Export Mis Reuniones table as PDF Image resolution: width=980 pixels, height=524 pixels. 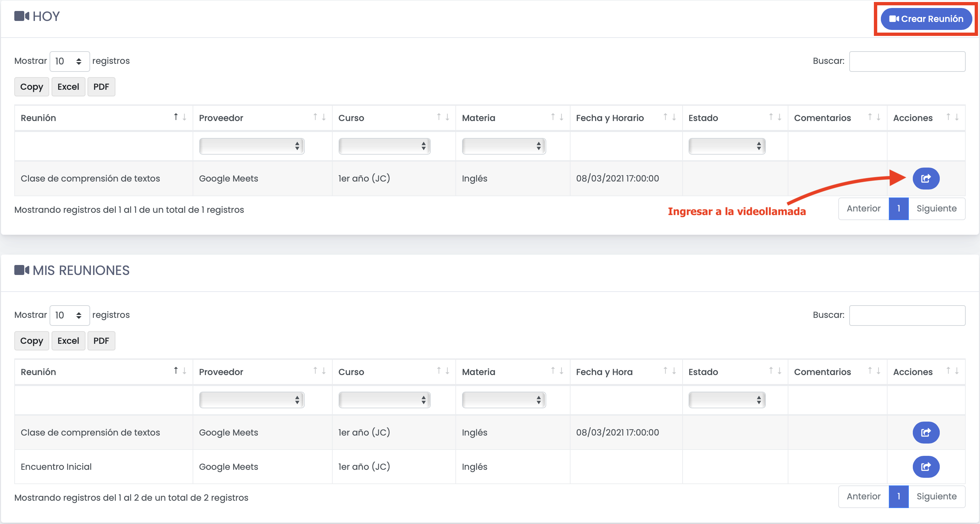coord(101,341)
